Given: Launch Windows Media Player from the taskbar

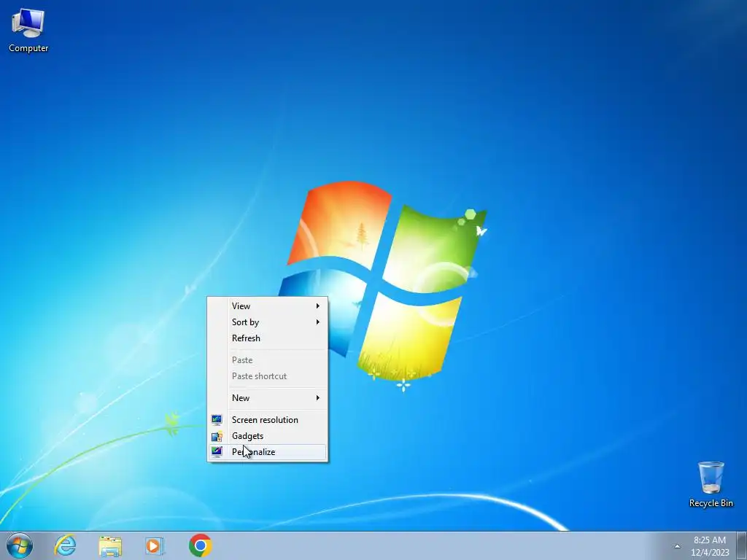Looking at the screenshot, I should 155,545.
